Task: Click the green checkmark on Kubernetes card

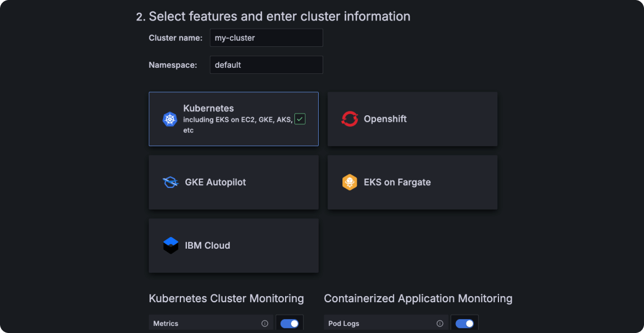Action: [300, 119]
